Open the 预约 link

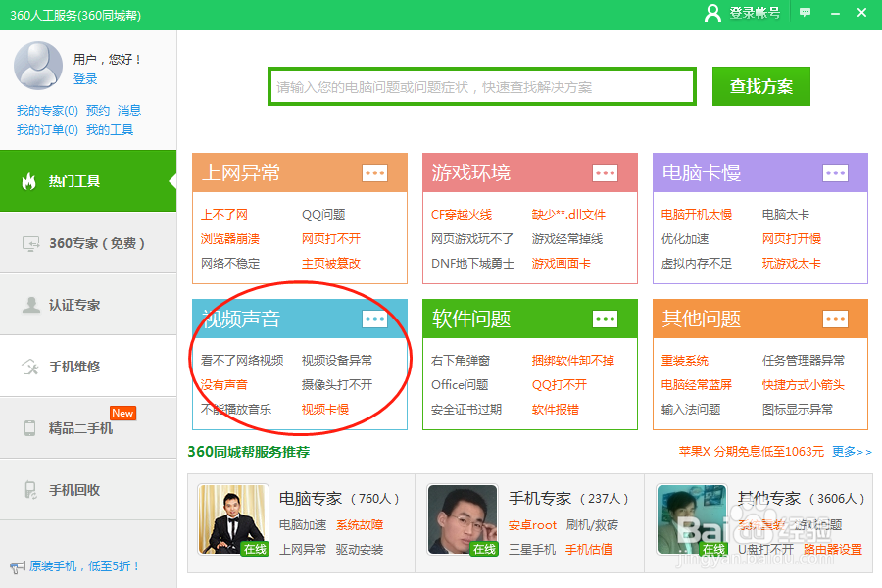(x=98, y=111)
